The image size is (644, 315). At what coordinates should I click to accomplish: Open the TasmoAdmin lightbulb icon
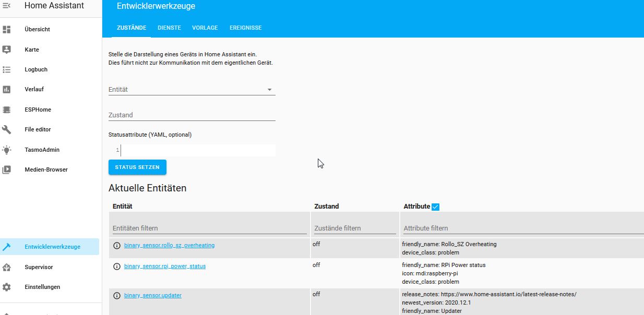(x=7, y=150)
